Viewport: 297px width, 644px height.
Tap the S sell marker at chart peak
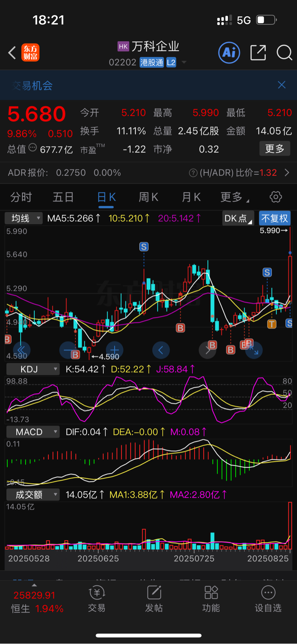pos(144,247)
